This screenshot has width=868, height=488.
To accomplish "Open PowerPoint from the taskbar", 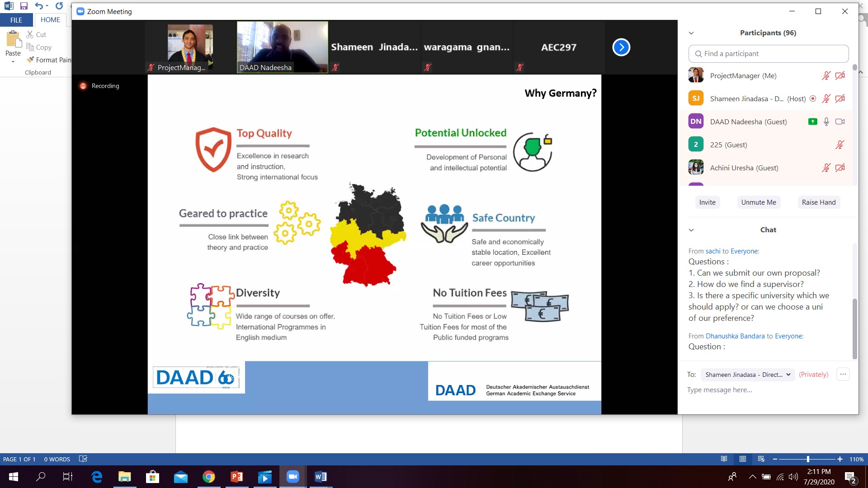I will coord(237,477).
